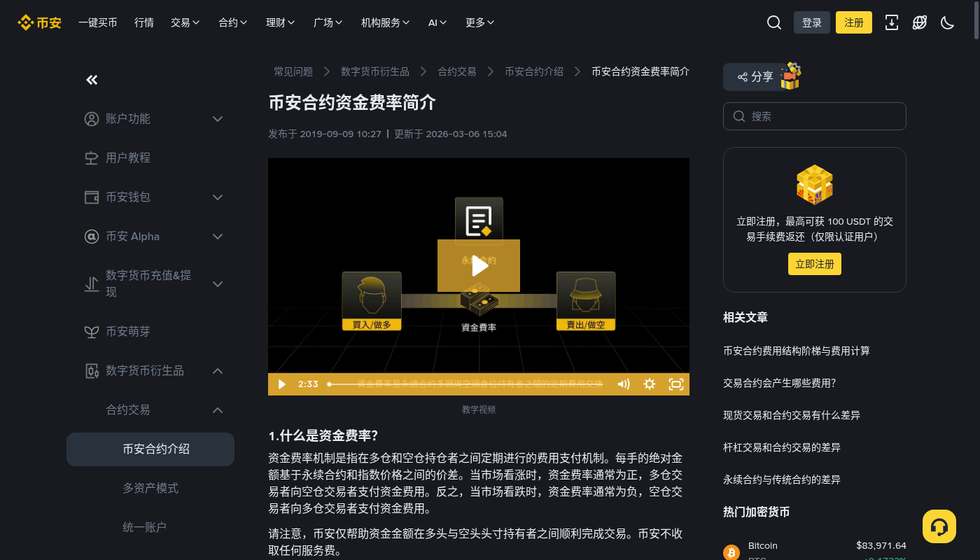Click the download app icon
The height and width of the screenshot is (560, 980).
coord(892,22)
